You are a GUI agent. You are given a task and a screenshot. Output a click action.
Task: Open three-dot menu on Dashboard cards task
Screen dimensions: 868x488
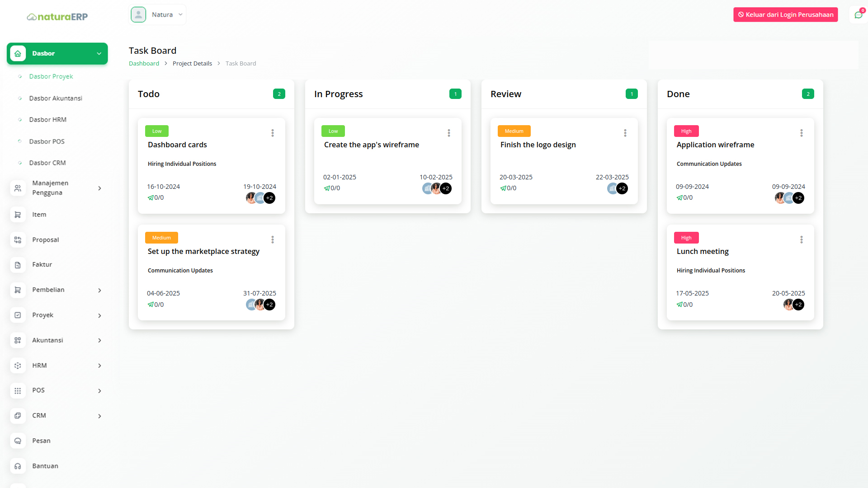(x=273, y=133)
